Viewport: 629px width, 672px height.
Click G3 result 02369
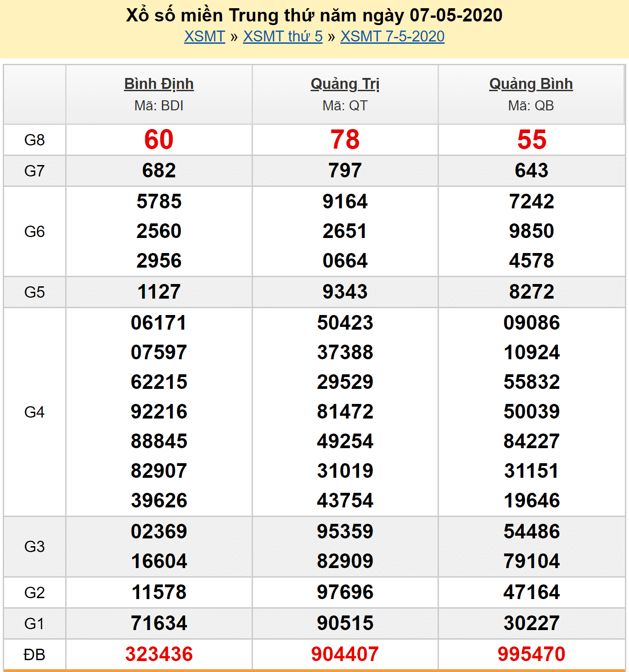click(x=159, y=532)
